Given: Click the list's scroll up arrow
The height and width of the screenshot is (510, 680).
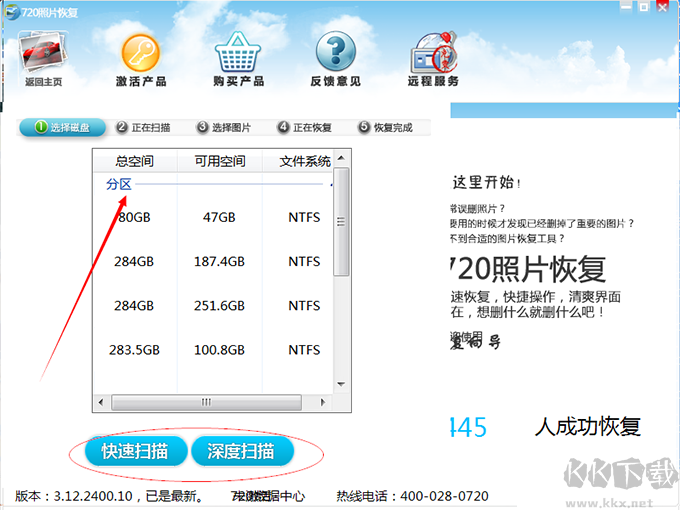Looking at the screenshot, I should point(341,158).
